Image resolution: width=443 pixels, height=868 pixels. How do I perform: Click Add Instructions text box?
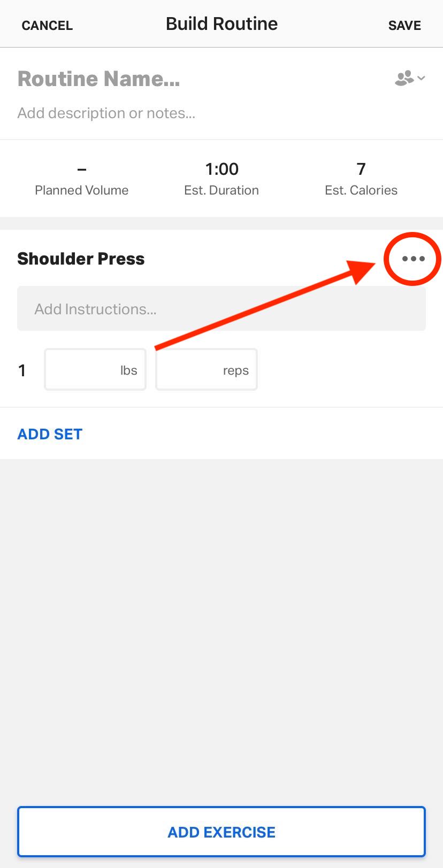click(x=222, y=308)
